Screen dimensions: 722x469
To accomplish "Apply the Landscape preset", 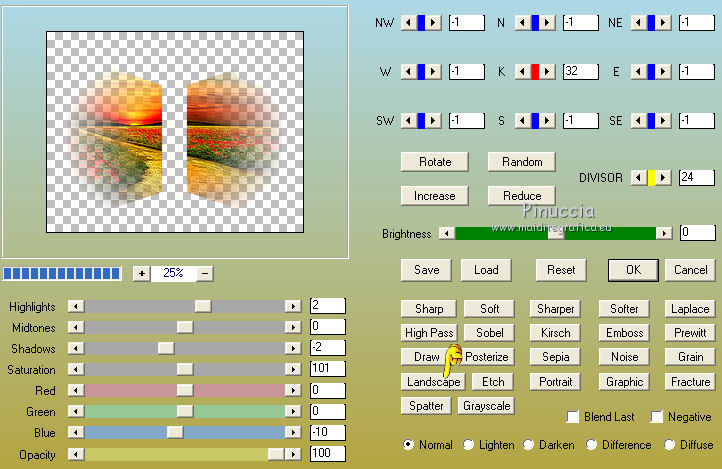I will pos(433,382).
